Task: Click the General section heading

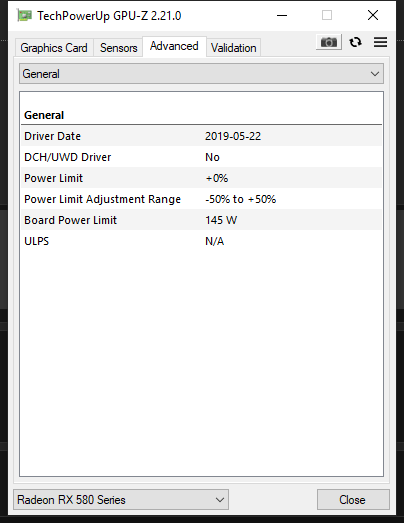Action: click(x=44, y=115)
